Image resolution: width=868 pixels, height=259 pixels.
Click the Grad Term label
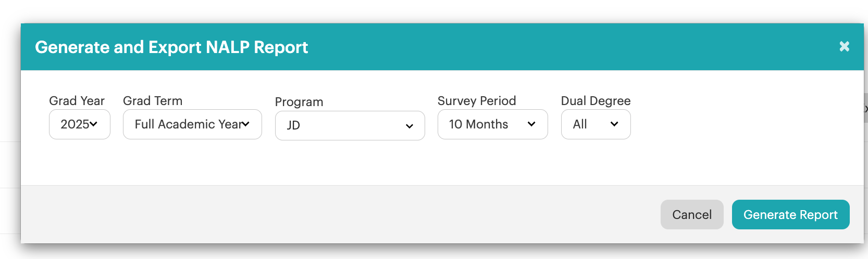click(x=153, y=101)
